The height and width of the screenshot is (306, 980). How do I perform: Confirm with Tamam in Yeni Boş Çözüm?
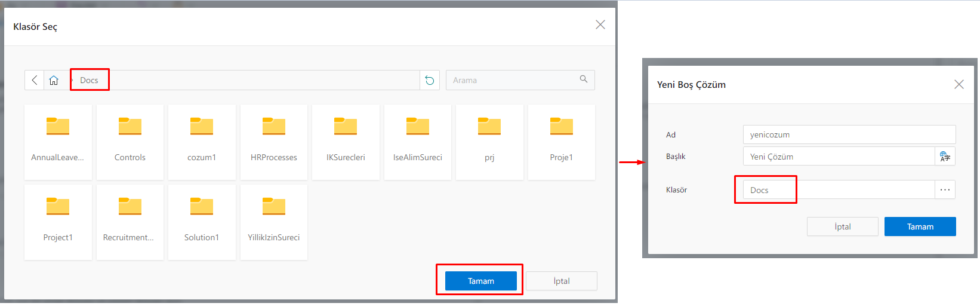click(920, 227)
